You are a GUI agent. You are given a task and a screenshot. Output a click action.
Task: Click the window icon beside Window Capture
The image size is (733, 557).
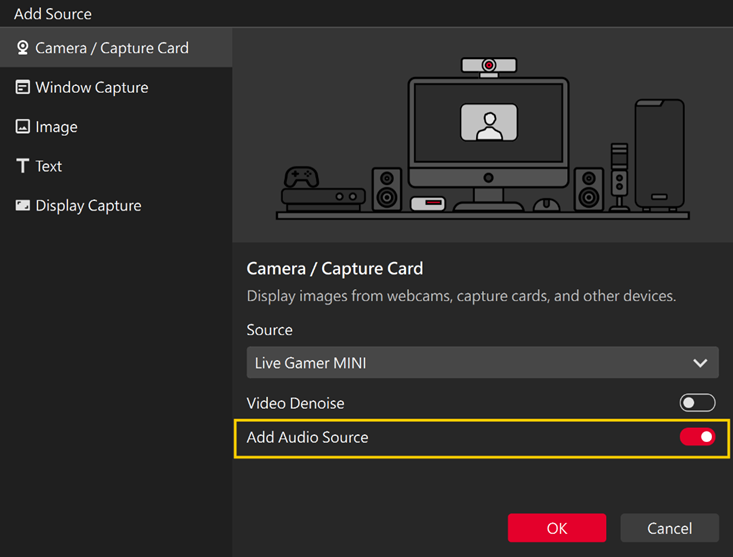tap(22, 87)
